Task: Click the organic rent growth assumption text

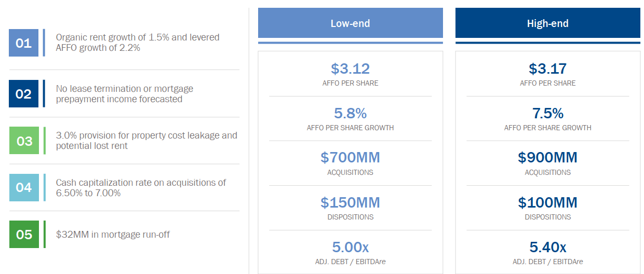Action: (x=138, y=43)
